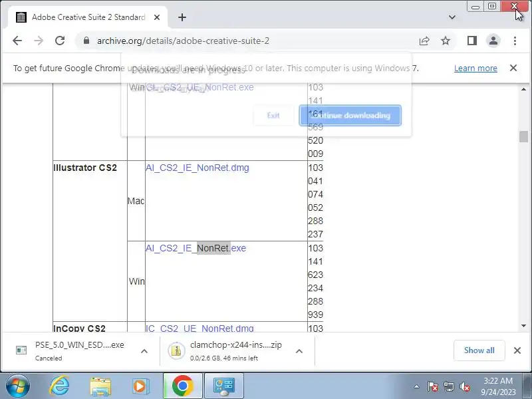Open the Action Center flag icon

(432, 386)
